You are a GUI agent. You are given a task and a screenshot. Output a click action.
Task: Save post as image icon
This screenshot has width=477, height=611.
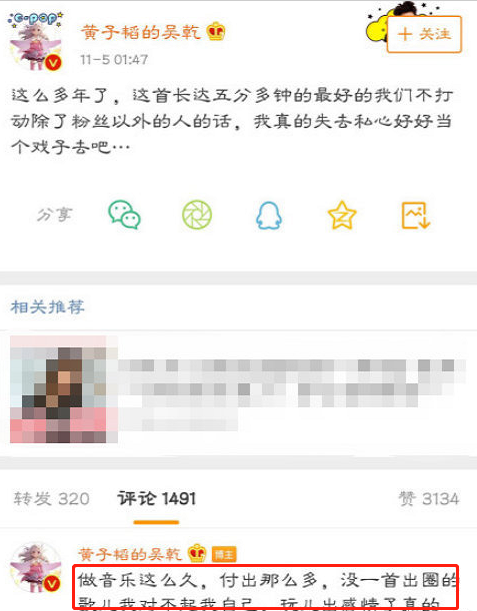click(416, 215)
